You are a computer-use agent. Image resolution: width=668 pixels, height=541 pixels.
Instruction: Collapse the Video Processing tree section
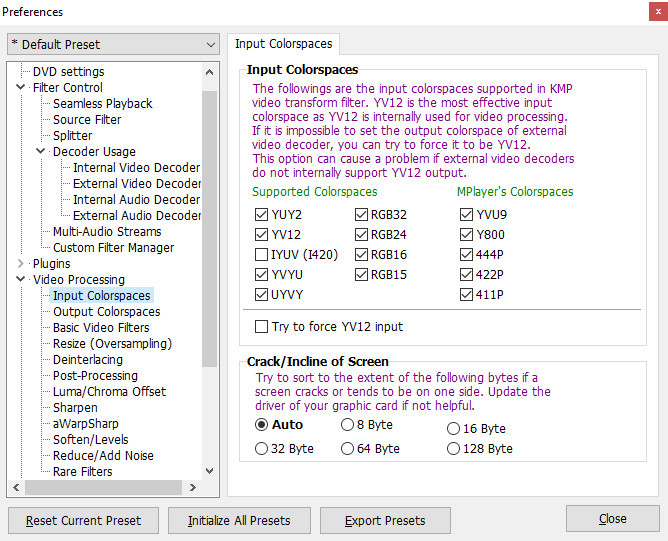22,280
